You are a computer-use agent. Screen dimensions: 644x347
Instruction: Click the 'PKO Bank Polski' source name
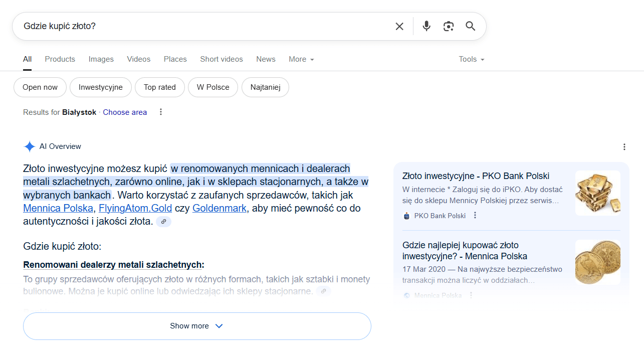(x=440, y=216)
